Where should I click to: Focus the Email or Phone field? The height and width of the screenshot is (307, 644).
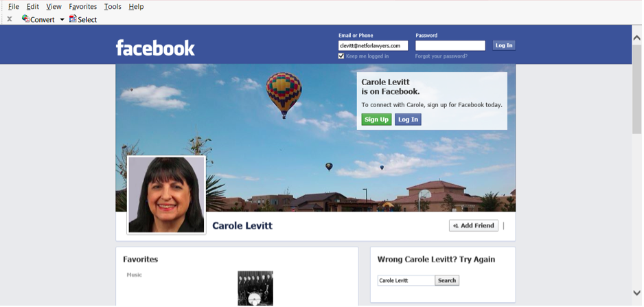click(373, 45)
